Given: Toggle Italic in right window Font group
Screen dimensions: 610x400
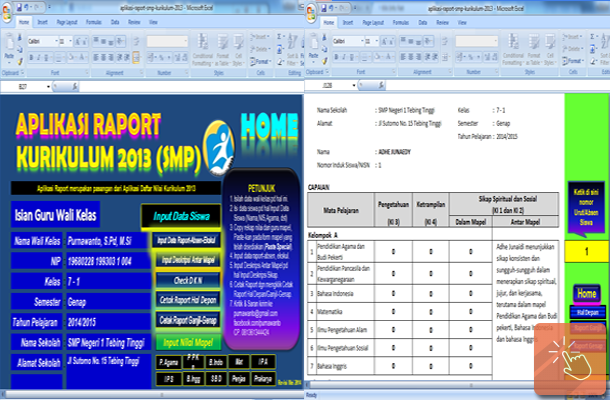Looking at the screenshot, I should [x=344, y=57].
